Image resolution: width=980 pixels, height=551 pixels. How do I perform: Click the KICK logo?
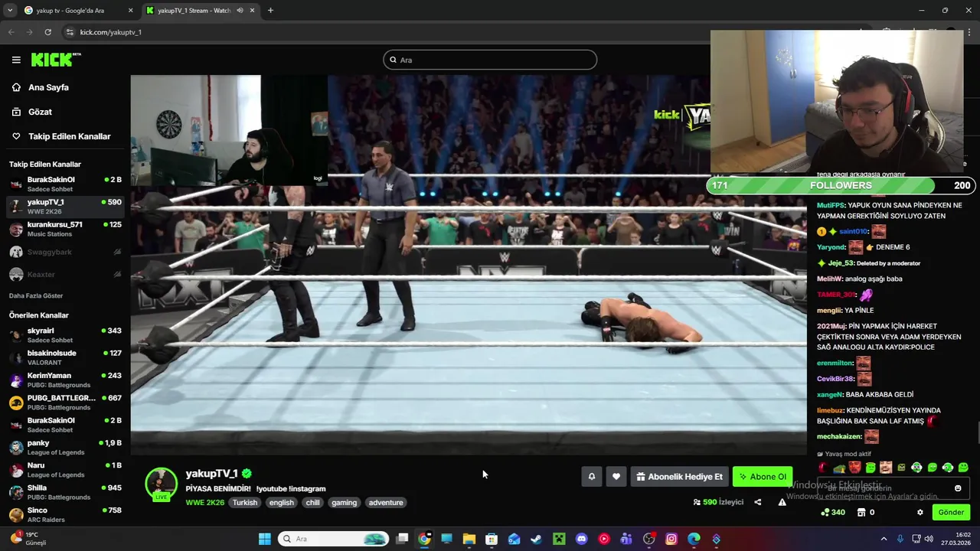point(55,60)
